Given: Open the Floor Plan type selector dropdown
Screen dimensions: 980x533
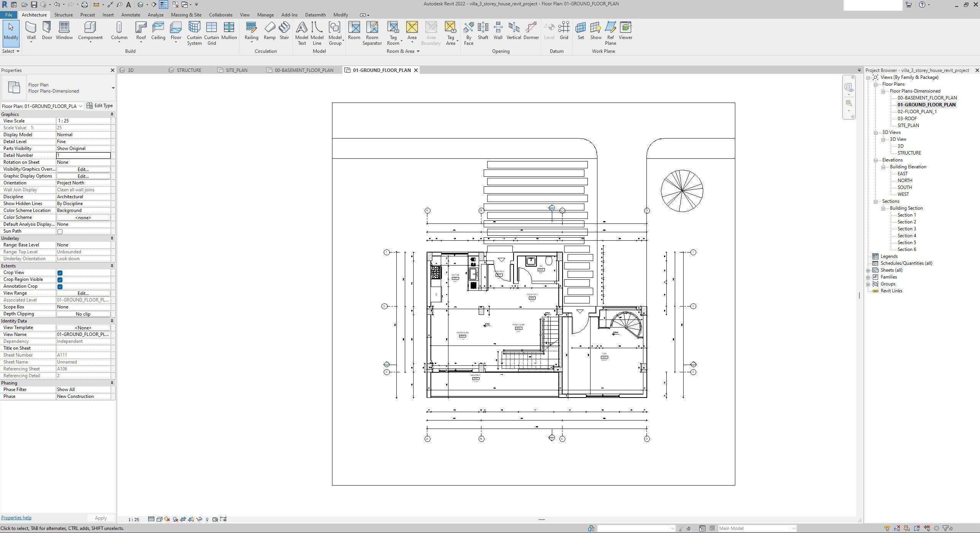Looking at the screenshot, I should point(113,88).
